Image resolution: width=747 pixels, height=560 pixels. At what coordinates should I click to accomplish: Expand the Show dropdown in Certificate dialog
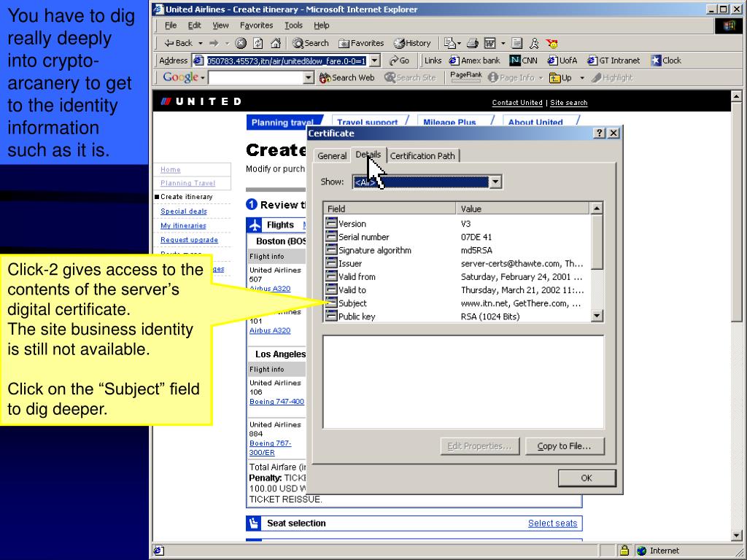point(495,182)
